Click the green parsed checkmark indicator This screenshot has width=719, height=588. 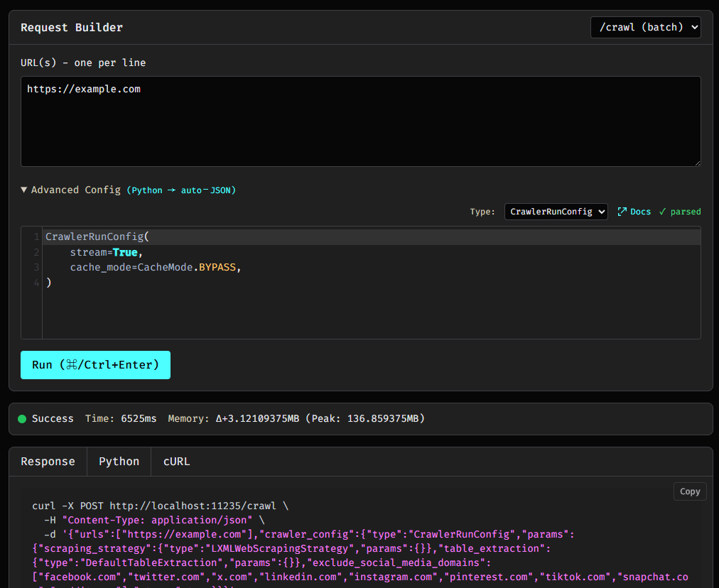point(662,212)
